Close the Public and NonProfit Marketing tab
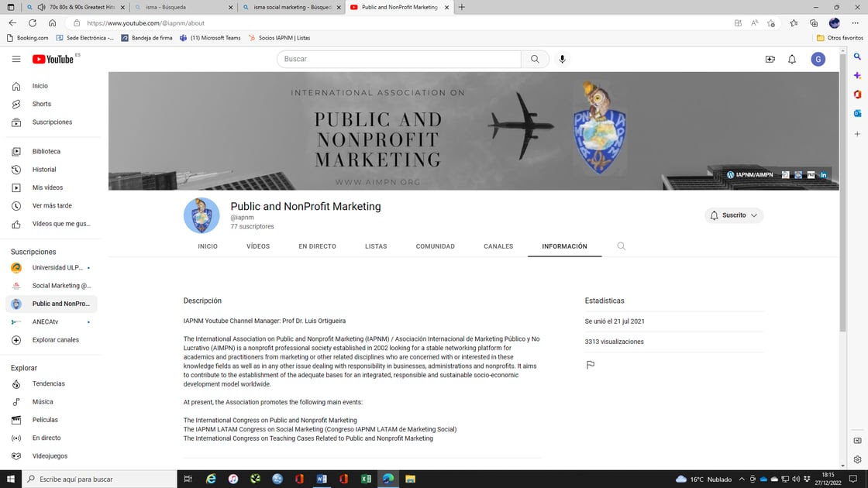 click(x=446, y=7)
